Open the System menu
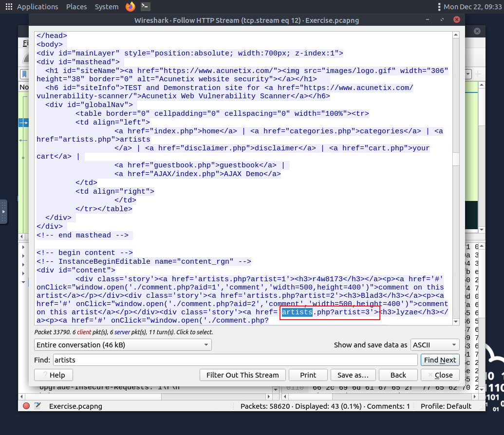 (106, 7)
